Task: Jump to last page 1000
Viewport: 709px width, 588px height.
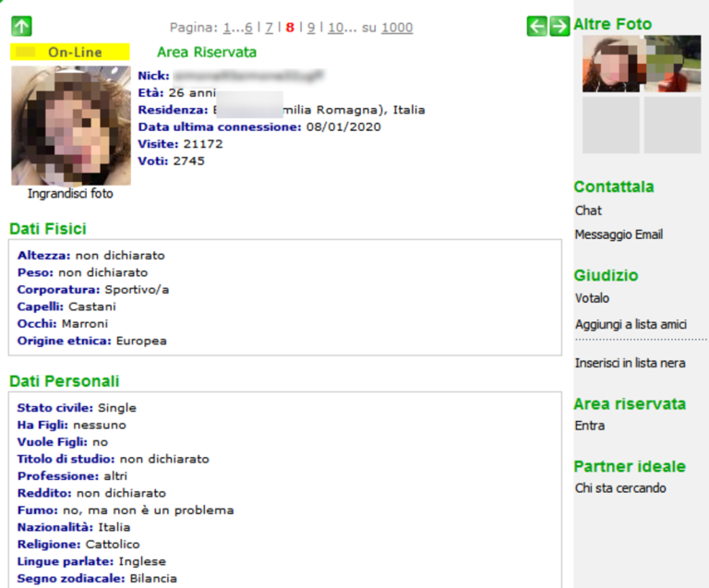Action: click(x=397, y=28)
